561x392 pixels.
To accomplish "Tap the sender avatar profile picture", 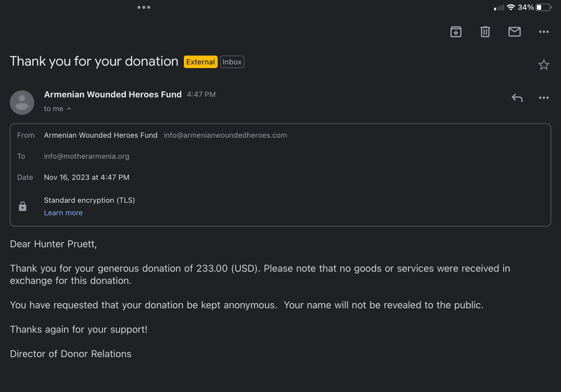I will (x=22, y=103).
